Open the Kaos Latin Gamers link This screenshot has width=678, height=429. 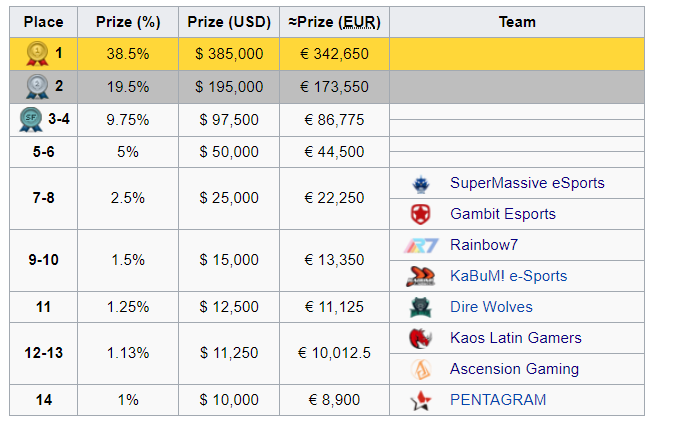[x=516, y=338]
